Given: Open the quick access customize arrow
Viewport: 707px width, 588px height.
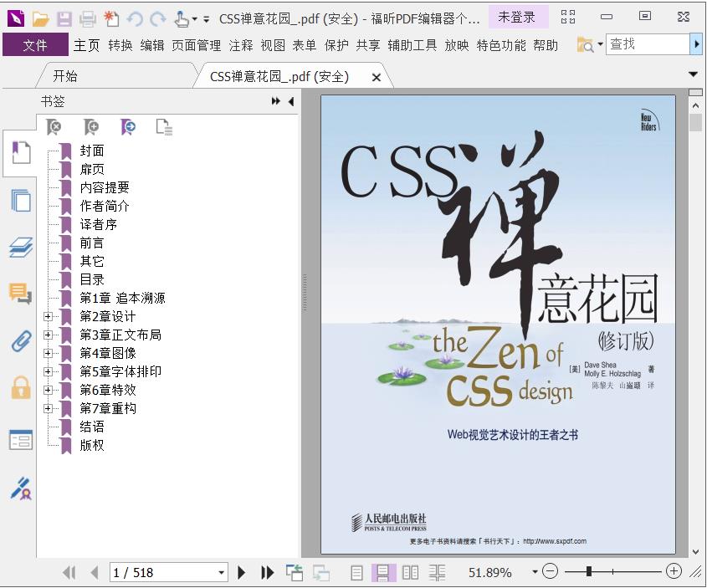Looking at the screenshot, I should click(206, 19).
